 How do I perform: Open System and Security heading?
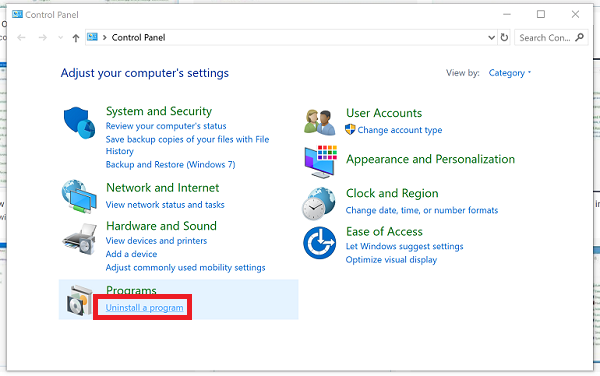click(159, 111)
